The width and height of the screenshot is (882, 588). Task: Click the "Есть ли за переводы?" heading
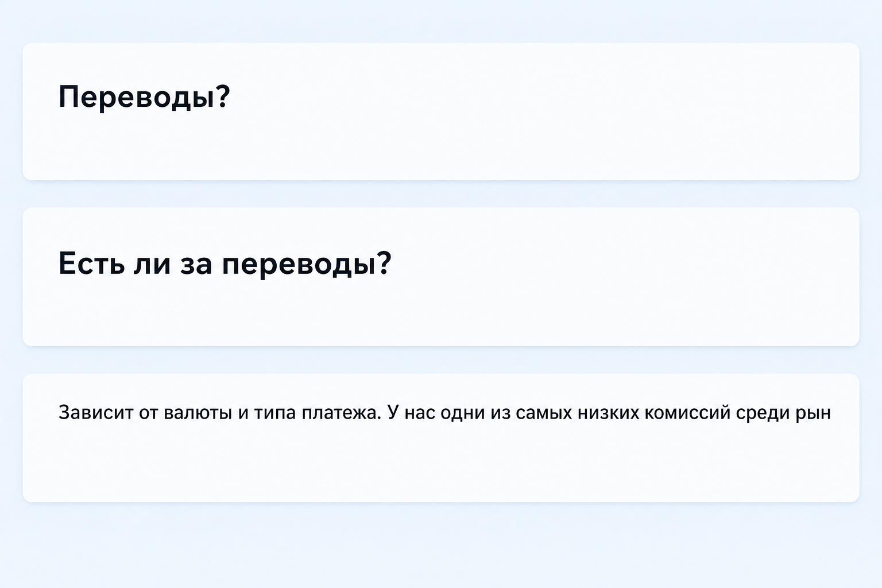point(225,264)
